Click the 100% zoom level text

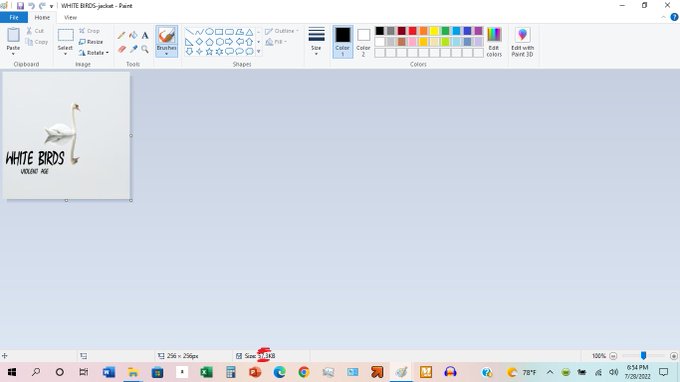[x=598, y=356]
